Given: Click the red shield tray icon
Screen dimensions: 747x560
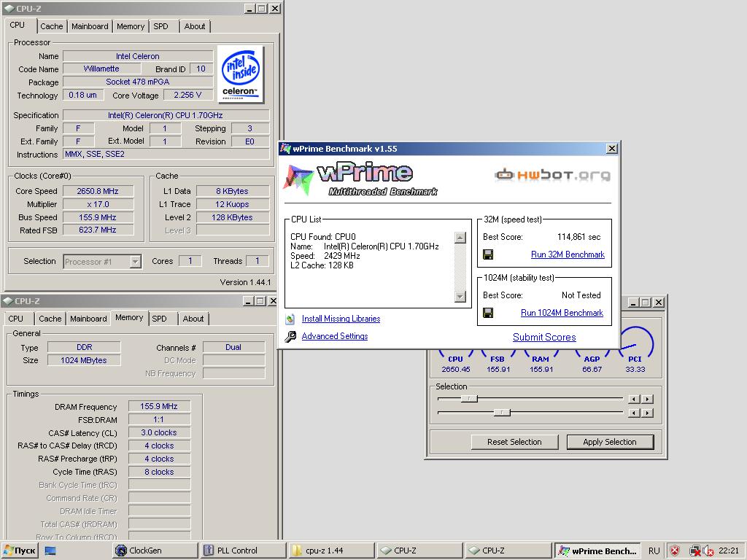Looking at the screenshot, I should (x=675, y=551).
